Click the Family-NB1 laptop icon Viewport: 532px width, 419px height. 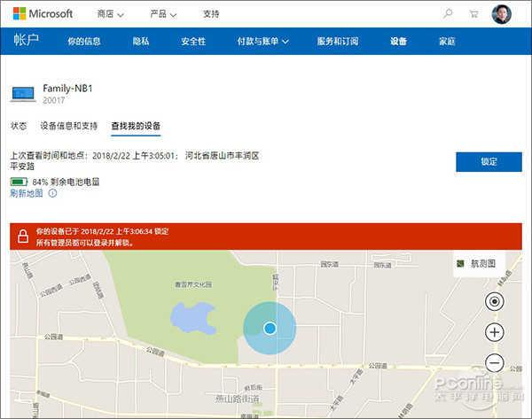[x=23, y=94]
